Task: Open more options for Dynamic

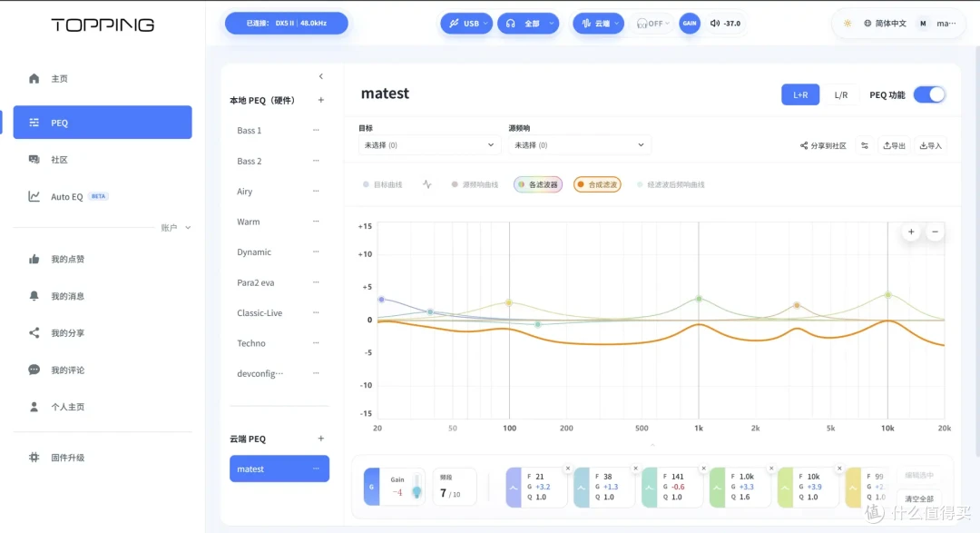Action: pyautogui.click(x=317, y=252)
